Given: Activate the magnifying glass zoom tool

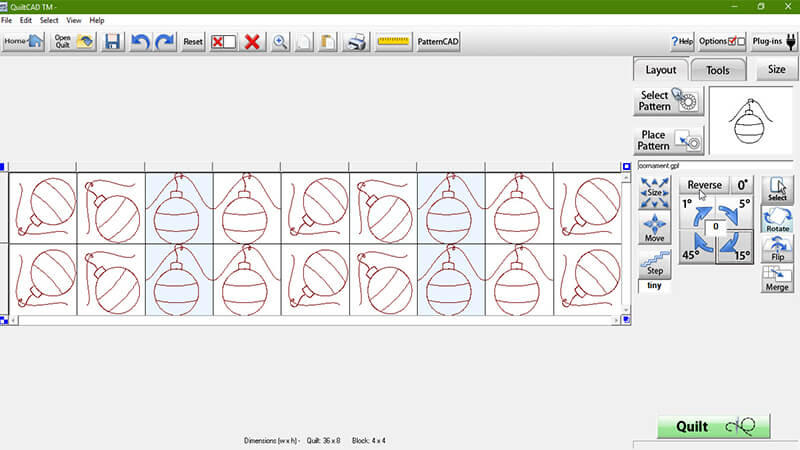Looking at the screenshot, I should pos(280,42).
